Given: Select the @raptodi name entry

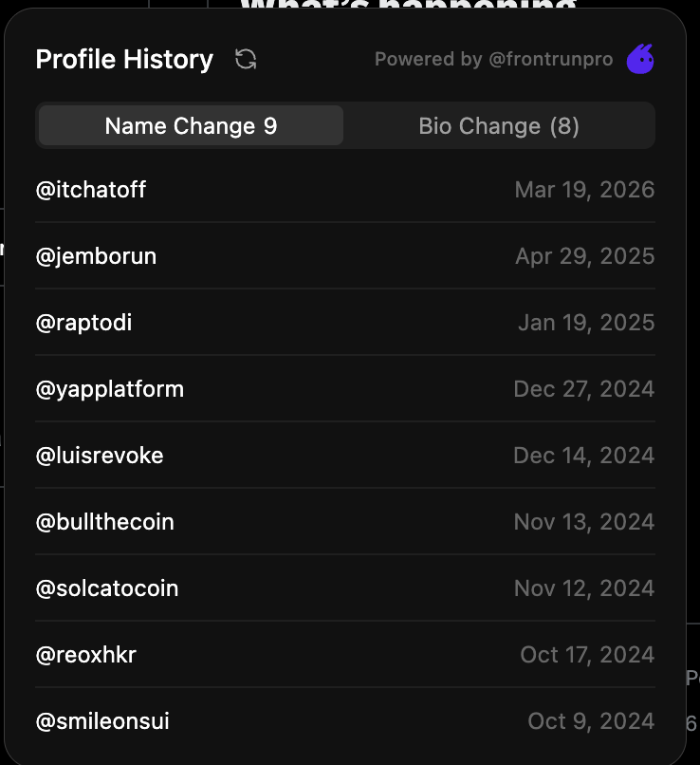Looking at the screenshot, I should [83, 323].
